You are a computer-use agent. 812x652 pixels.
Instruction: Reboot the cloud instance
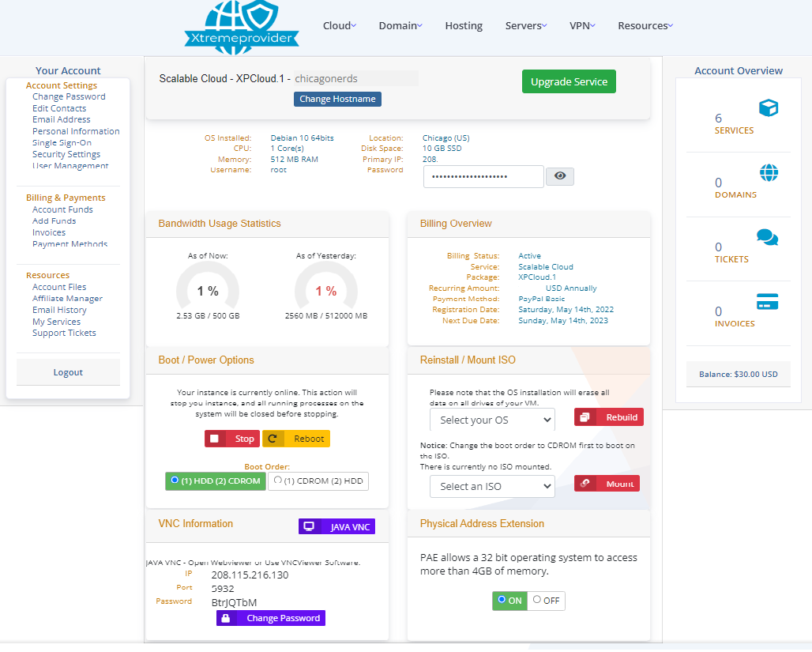(x=296, y=439)
